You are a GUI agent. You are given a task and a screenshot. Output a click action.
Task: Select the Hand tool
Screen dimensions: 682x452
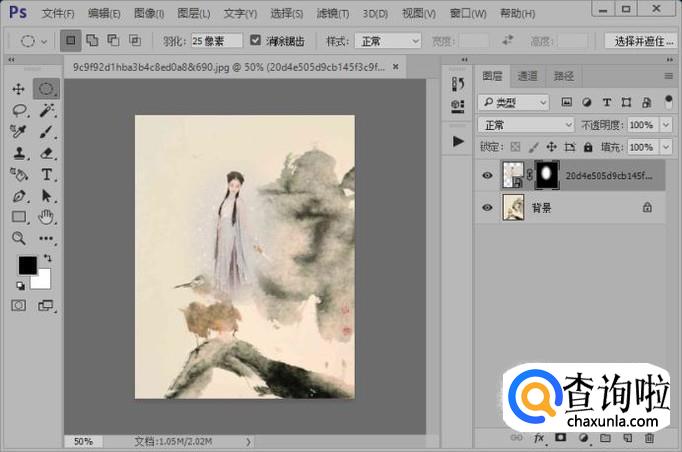46,217
